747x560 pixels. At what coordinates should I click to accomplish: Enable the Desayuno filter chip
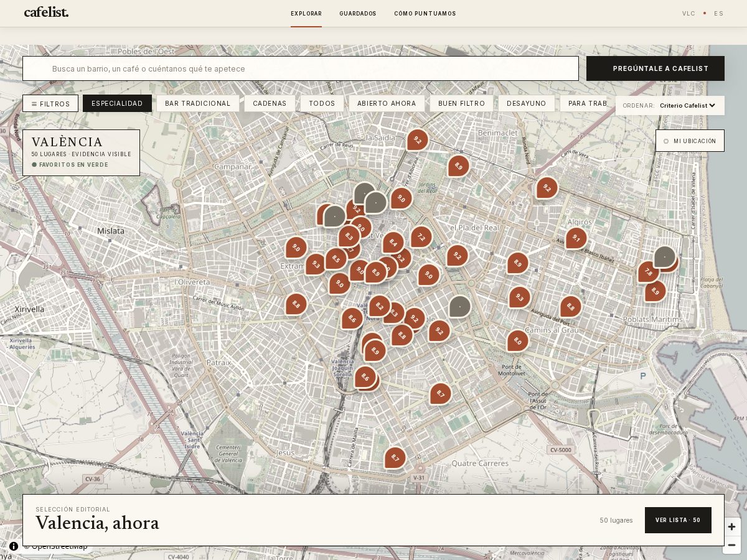click(x=526, y=103)
